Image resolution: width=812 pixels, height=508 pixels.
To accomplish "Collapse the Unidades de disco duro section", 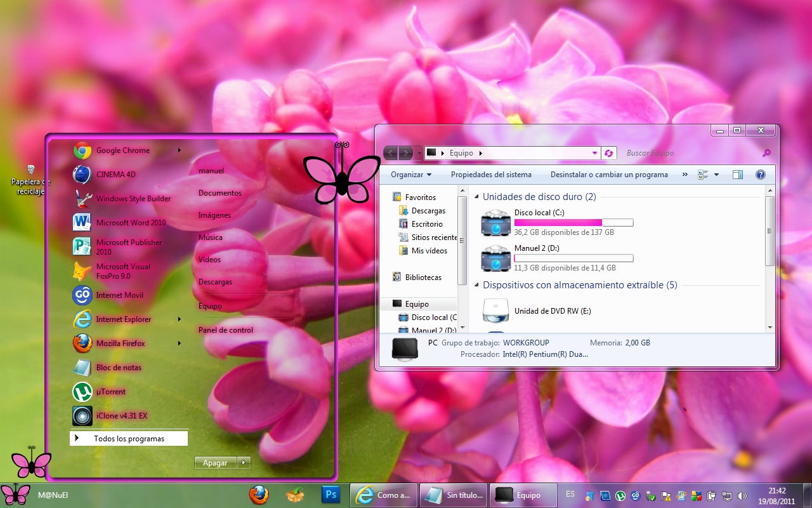I will [x=476, y=197].
